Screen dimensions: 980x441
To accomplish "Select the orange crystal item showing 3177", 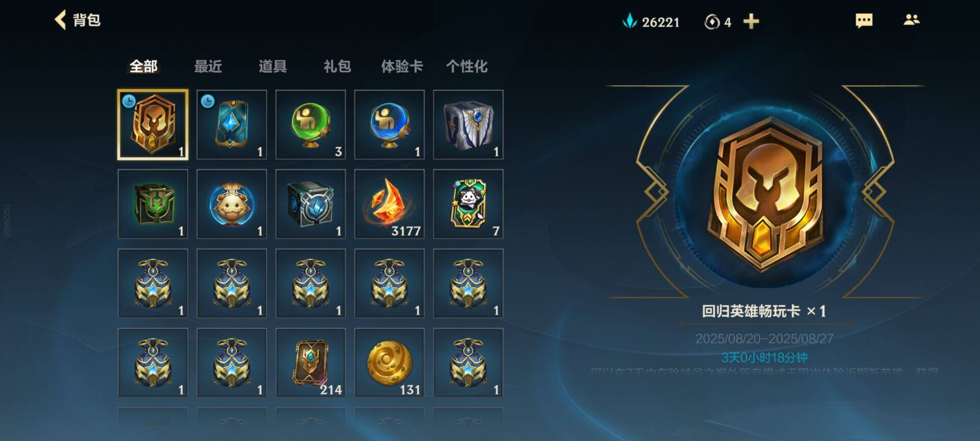I will click(389, 204).
